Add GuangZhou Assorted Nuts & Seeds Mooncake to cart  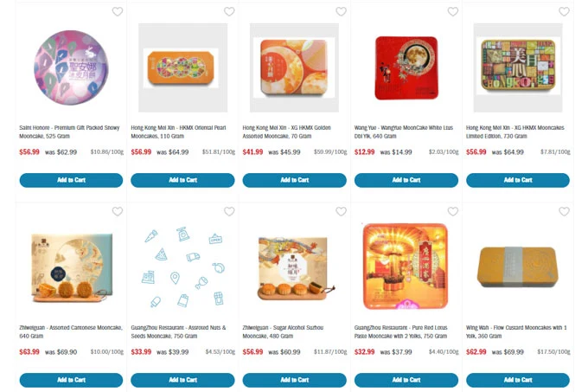pos(182,380)
